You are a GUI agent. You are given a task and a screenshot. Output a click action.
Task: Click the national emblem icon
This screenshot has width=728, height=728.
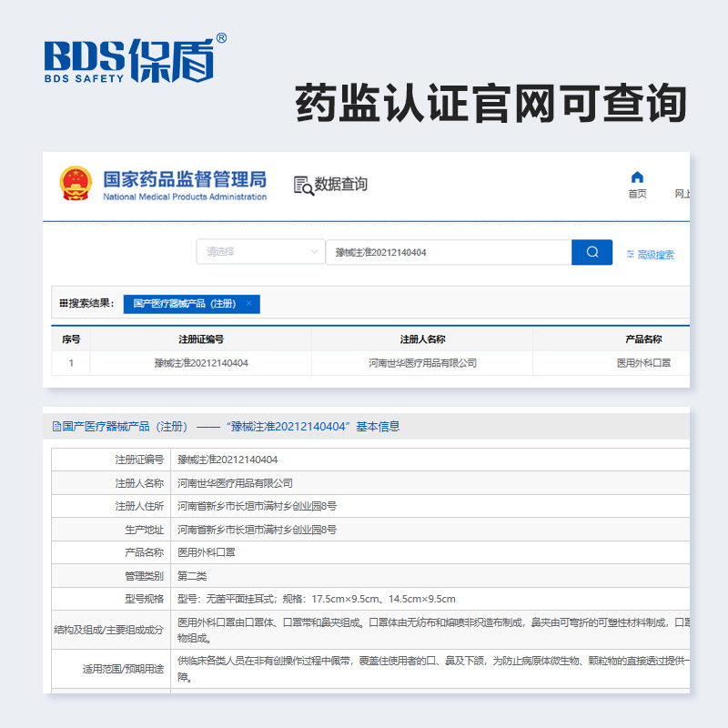76,183
